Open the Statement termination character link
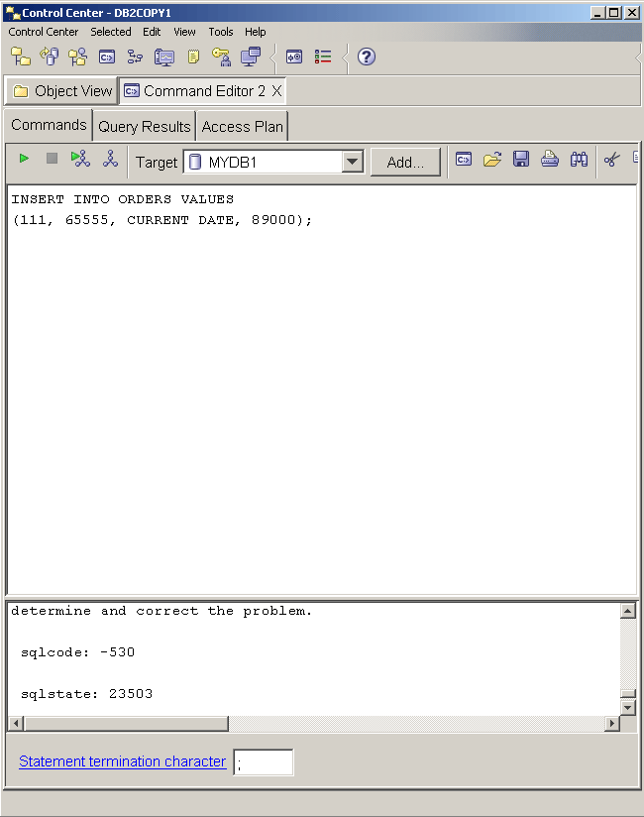 [x=122, y=761]
